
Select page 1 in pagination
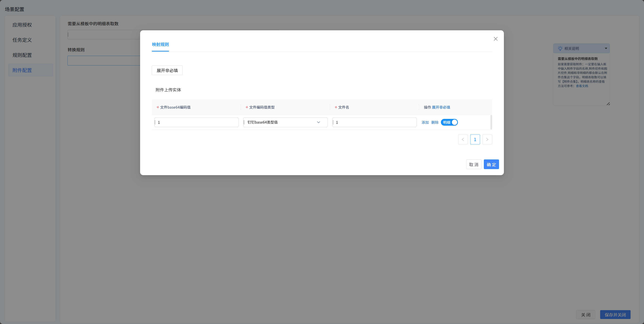coord(475,139)
